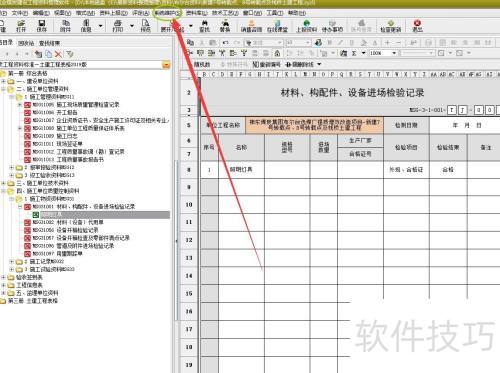Click the red 退出 (Exit) icon
The image size is (500, 373).
tap(417, 26)
